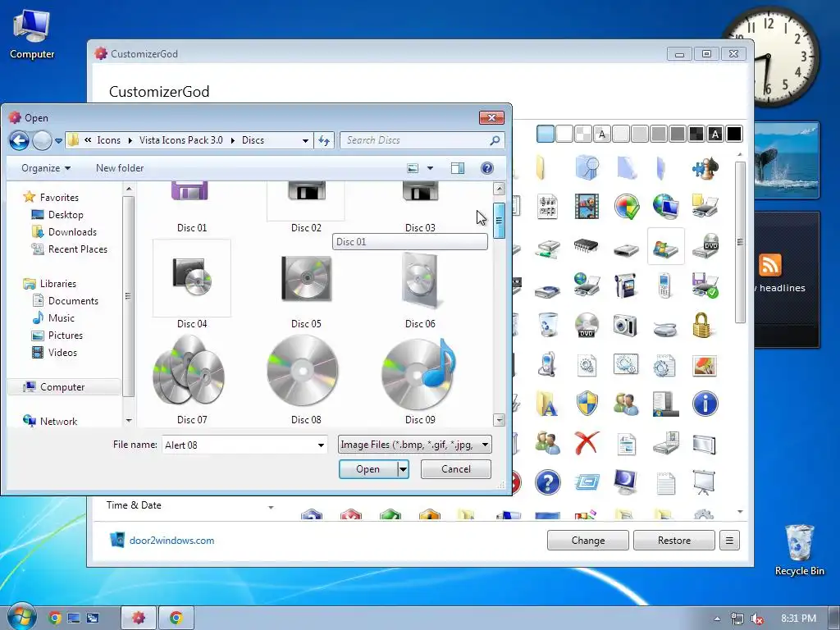The height and width of the screenshot is (630, 840).
Task: Open help with the blue question mark button
Action: (x=487, y=168)
